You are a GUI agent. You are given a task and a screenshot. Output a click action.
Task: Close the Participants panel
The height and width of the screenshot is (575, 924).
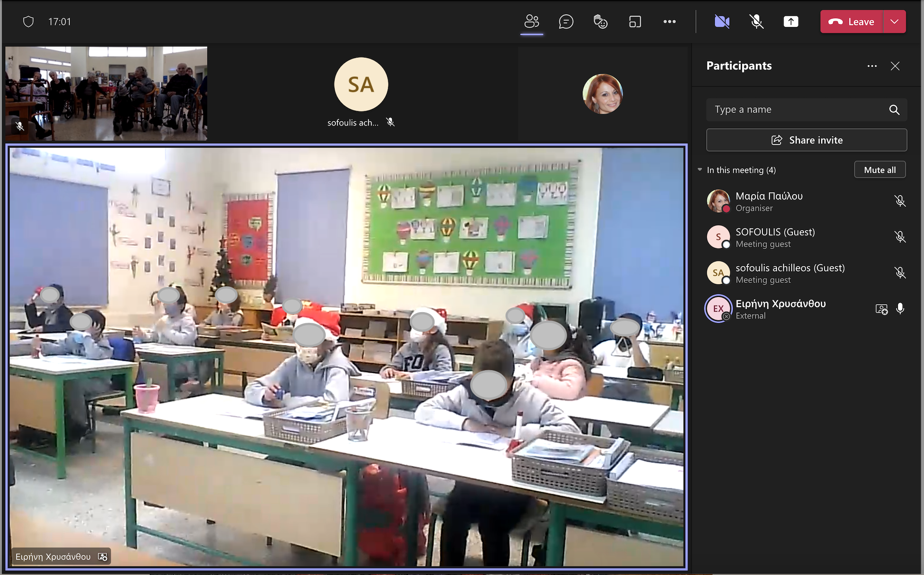895,66
